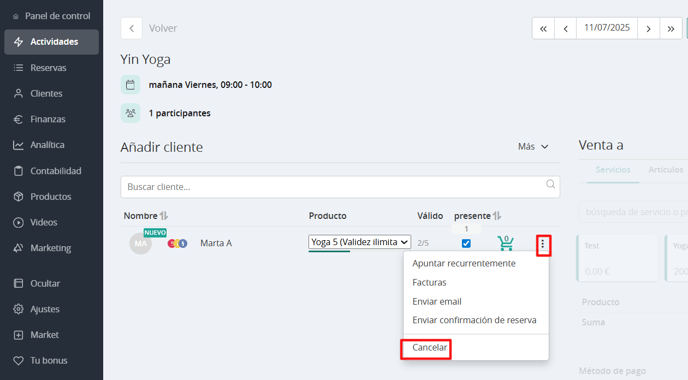Click the Videos play icon
The width and height of the screenshot is (688, 380).
tap(18, 222)
